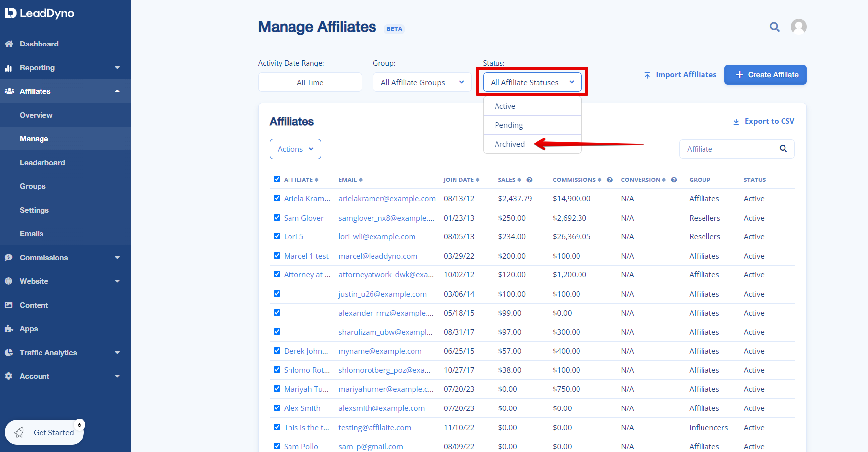Click the Content image icon
The image size is (868, 452).
coord(8,305)
